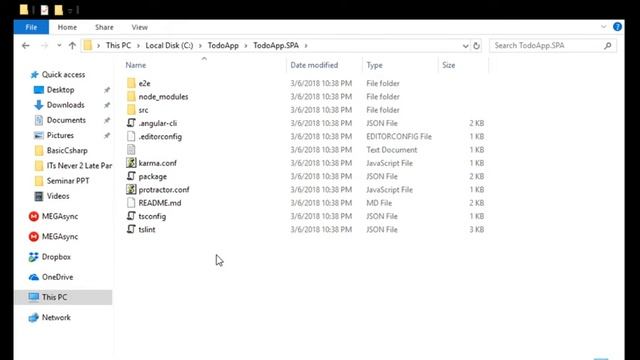640x360 pixels.
Task: Click the package JSON file icon
Action: (x=131, y=176)
